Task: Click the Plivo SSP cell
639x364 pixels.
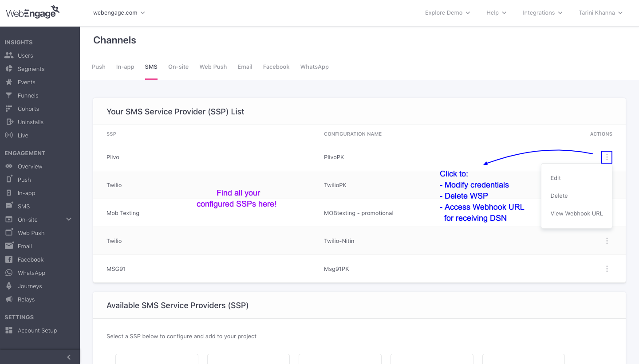Action: [113, 157]
